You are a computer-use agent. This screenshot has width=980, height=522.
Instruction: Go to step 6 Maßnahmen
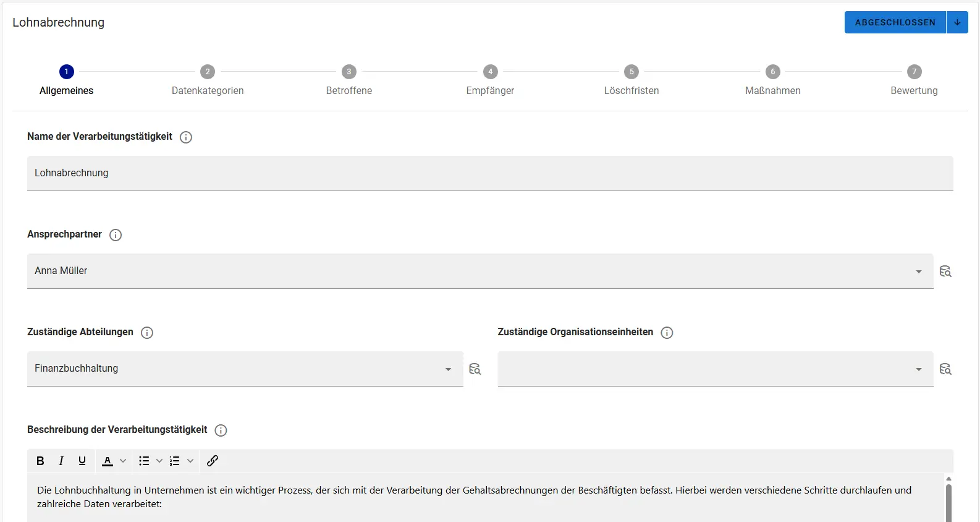(773, 81)
